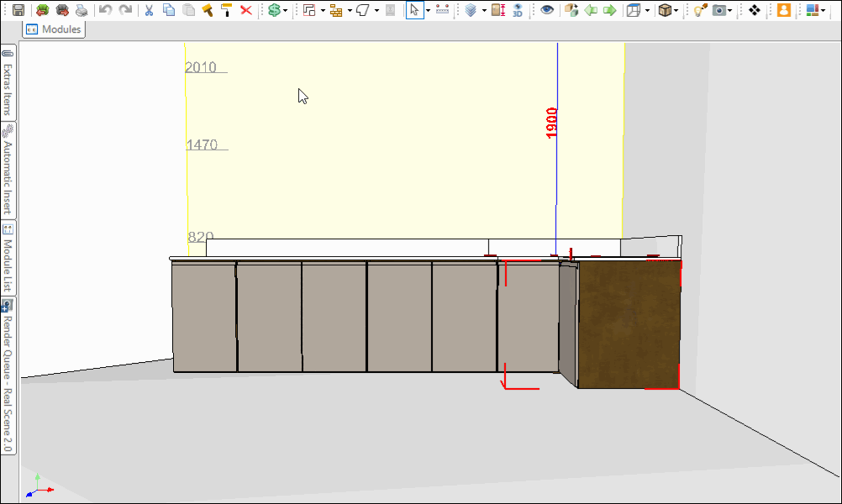Click the red 1900 dimension label

click(x=551, y=123)
